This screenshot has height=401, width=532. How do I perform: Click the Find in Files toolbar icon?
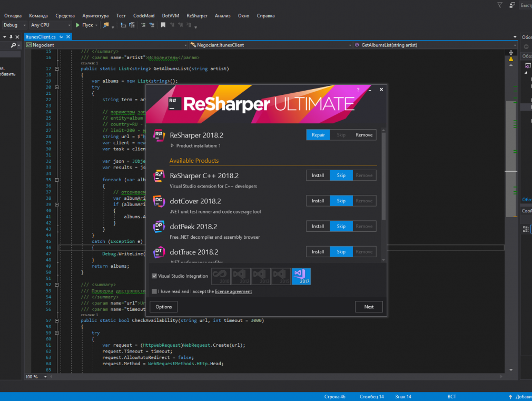106,25
